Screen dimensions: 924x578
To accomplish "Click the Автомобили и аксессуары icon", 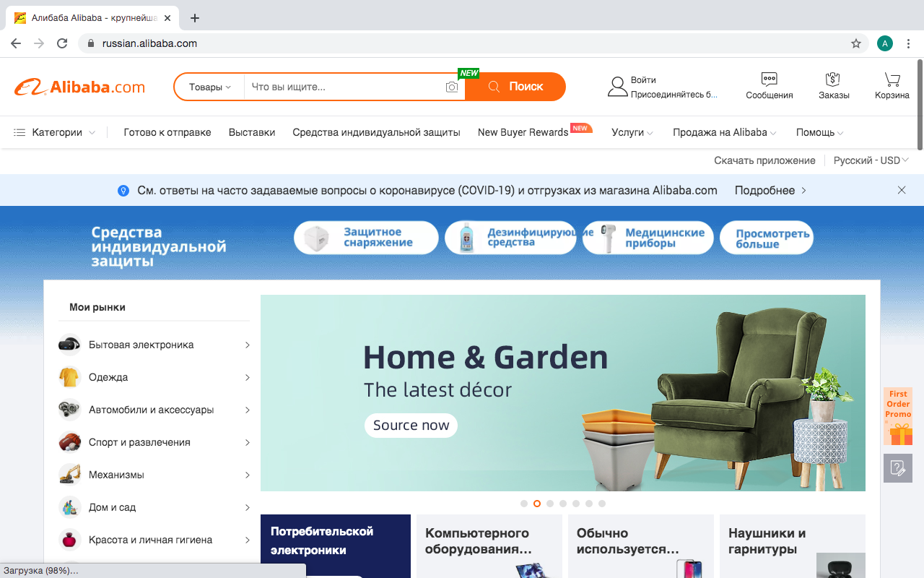I will point(69,410).
